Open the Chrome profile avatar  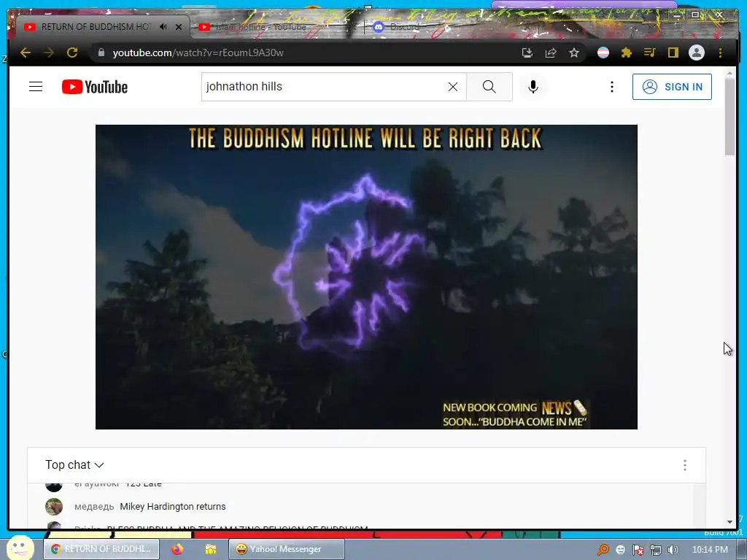tap(697, 52)
